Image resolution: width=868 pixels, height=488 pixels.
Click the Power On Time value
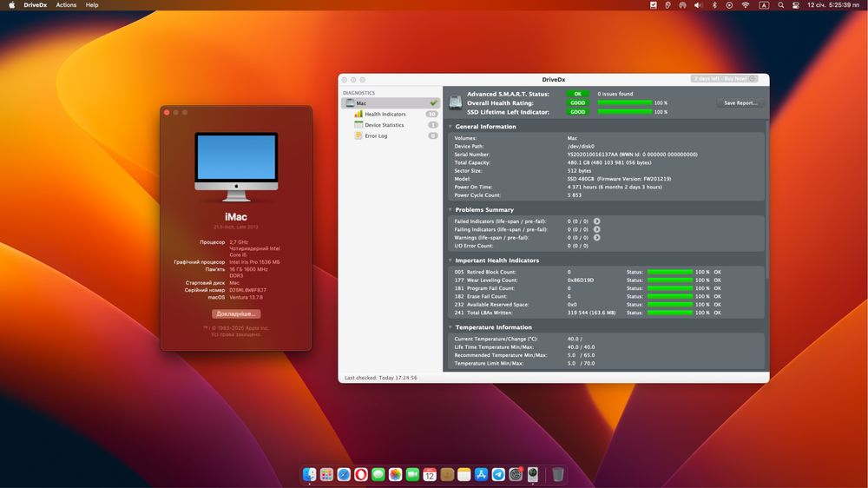(x=615, y=188)
